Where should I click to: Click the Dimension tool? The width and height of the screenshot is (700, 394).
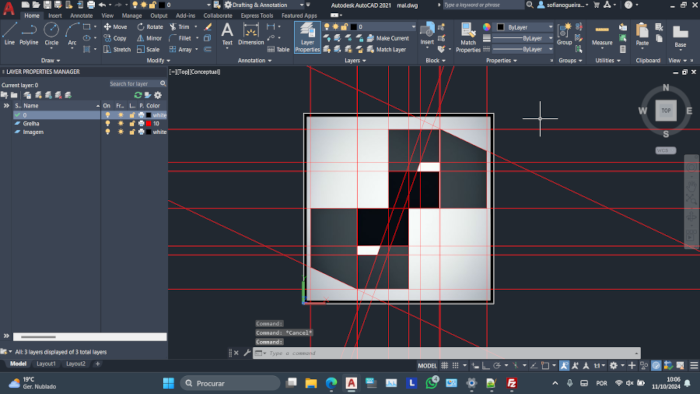[x=251, y=34]
